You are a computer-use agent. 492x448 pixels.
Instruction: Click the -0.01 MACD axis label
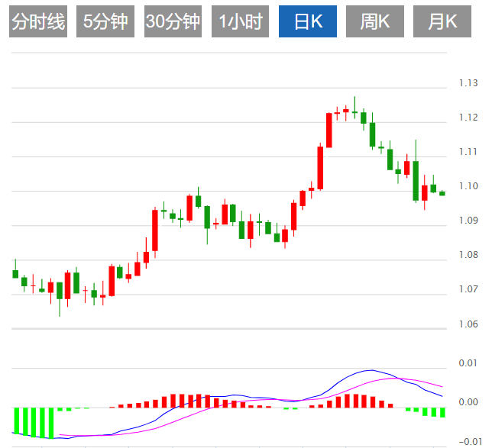click(470, 442)
